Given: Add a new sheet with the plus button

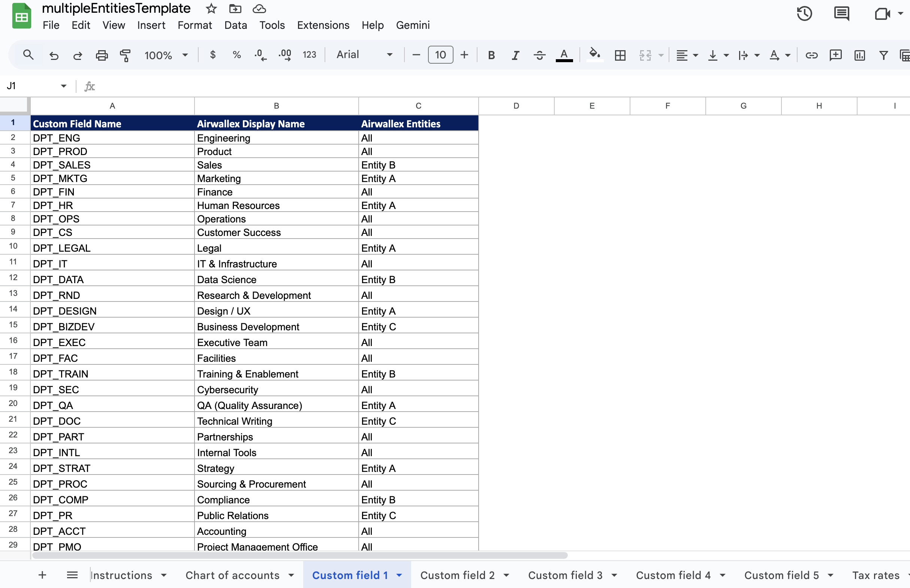Looking at the screenshot, I should (42, 575).
